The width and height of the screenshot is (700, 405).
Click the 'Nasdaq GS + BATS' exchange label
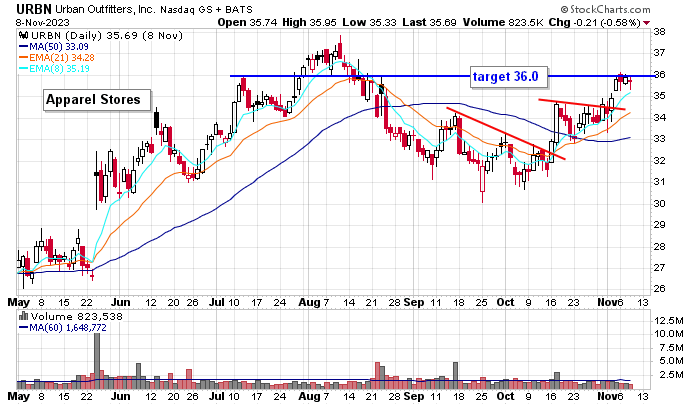206,9
